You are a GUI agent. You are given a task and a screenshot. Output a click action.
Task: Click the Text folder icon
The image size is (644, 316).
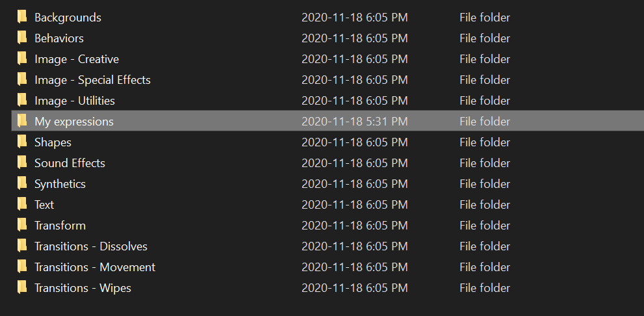click(x=22, y=204)
